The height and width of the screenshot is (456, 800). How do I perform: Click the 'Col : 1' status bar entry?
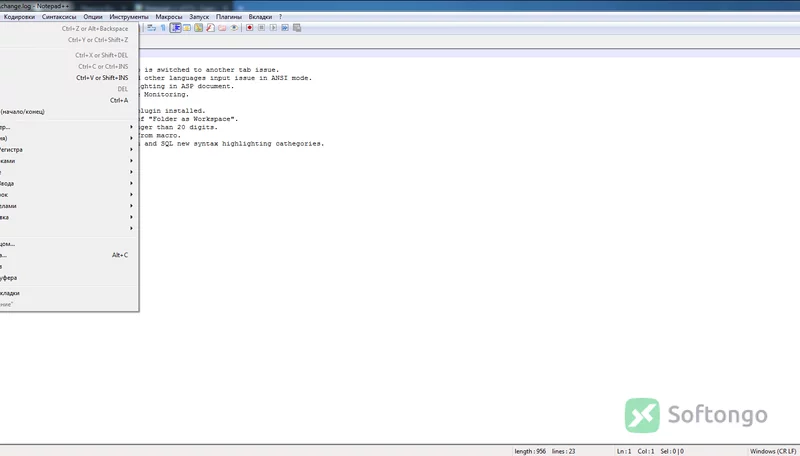[645, 451]
